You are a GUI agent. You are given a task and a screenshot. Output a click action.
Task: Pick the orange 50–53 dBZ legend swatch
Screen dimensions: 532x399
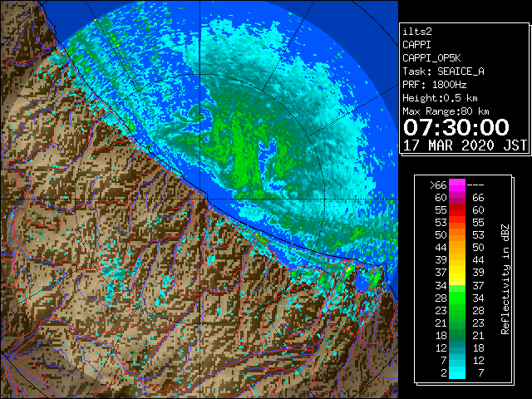point(457,235)
